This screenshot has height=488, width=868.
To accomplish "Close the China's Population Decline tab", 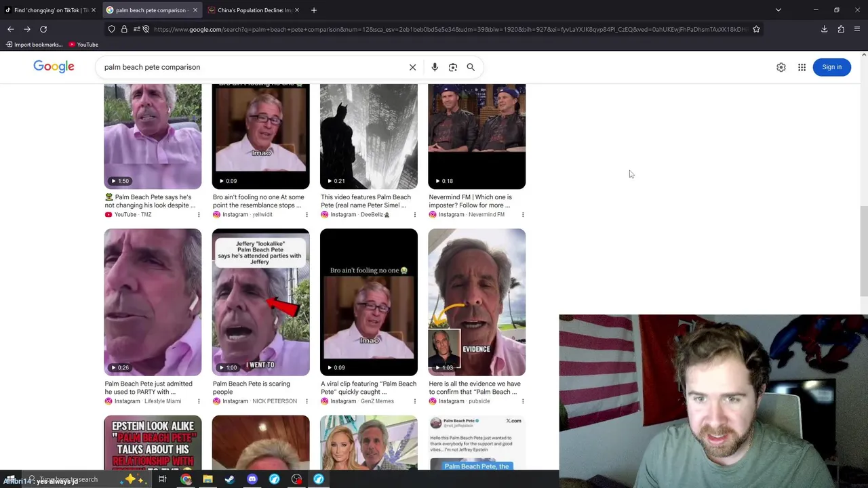I will click(x=297, y=10).
